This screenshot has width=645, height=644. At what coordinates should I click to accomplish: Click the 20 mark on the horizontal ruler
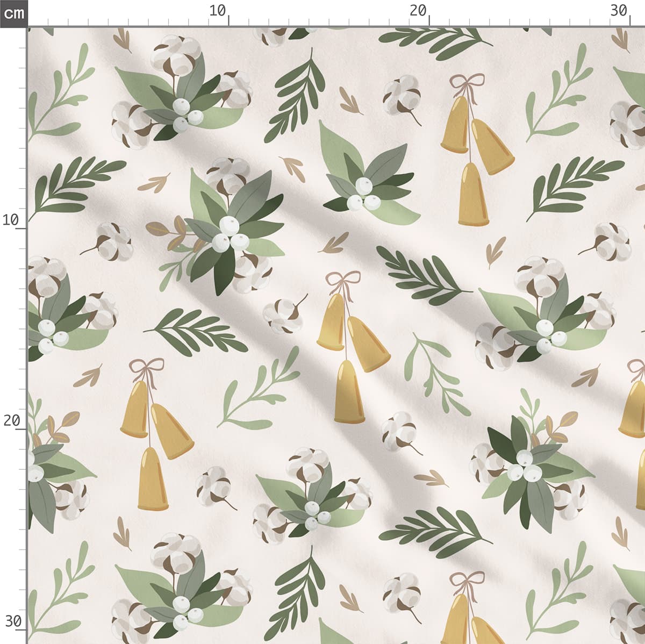coord(418,10)
